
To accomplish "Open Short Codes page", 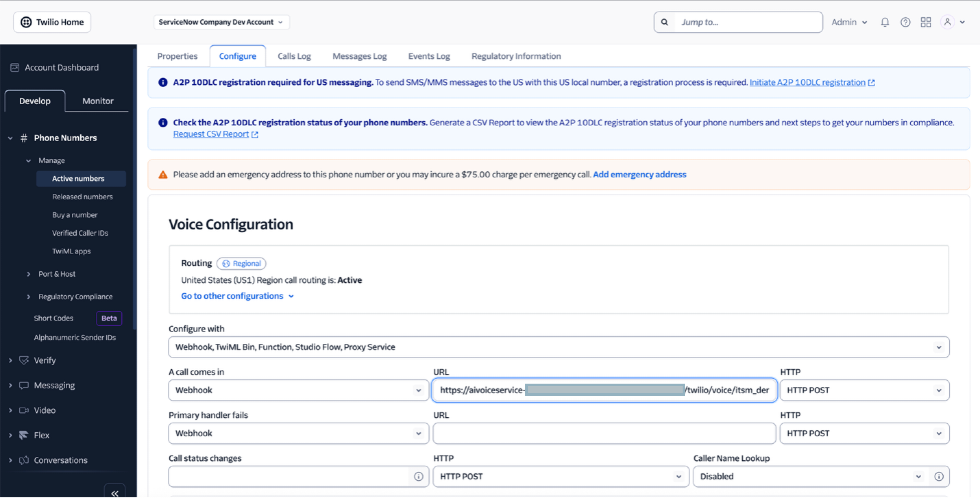I will [53, 318].
